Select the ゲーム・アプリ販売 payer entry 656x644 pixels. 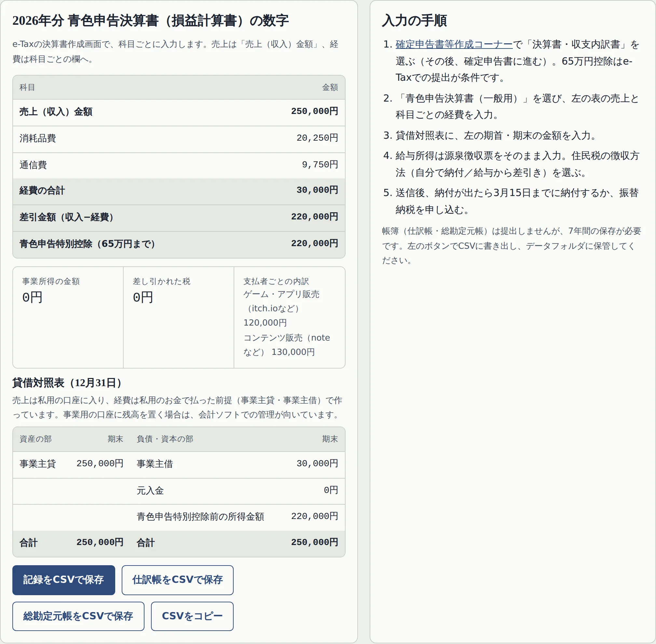tap(281, 308)
